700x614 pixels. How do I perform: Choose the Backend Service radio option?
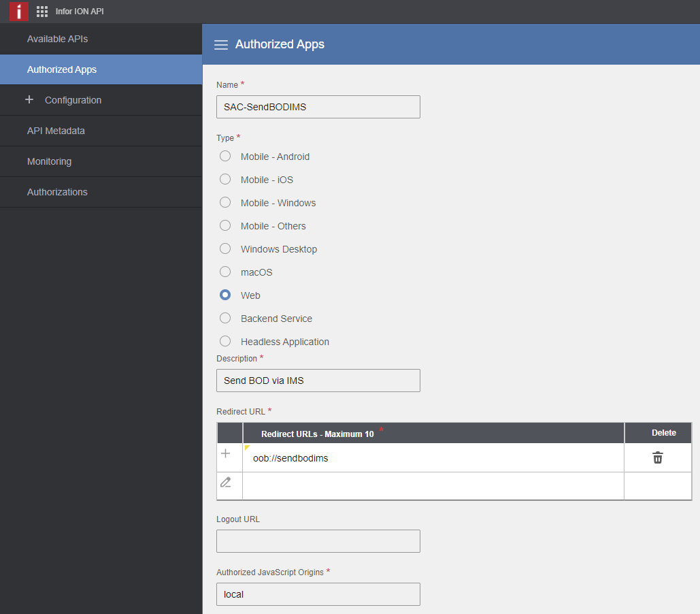tap(225, 319)
